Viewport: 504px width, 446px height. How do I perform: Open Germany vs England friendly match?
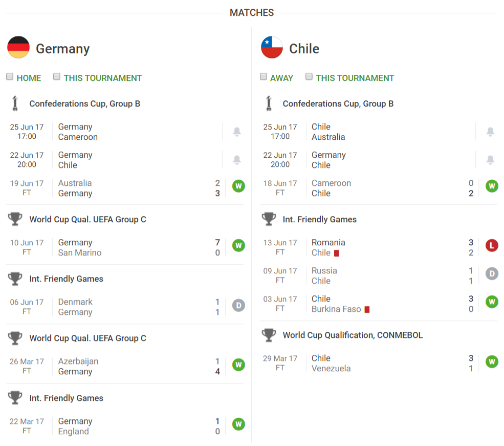(x=125, y=427)
